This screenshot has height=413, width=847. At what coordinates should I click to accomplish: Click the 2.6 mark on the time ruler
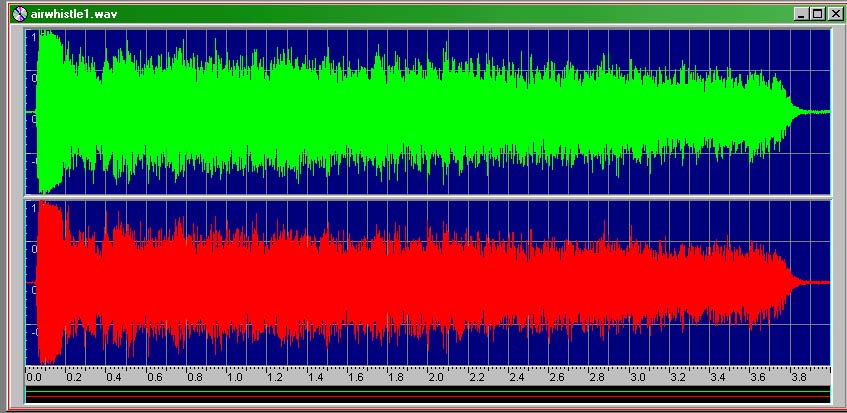pyautogui.click(x=557, y=377)
